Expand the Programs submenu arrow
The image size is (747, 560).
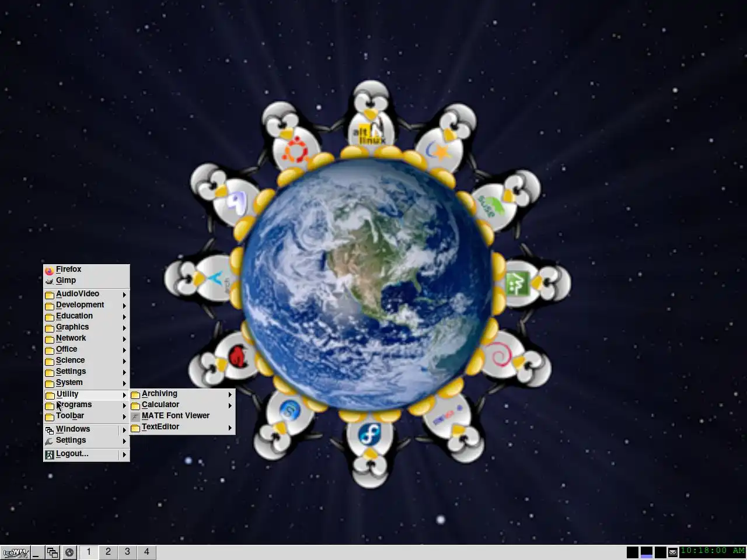click(124, 405)
